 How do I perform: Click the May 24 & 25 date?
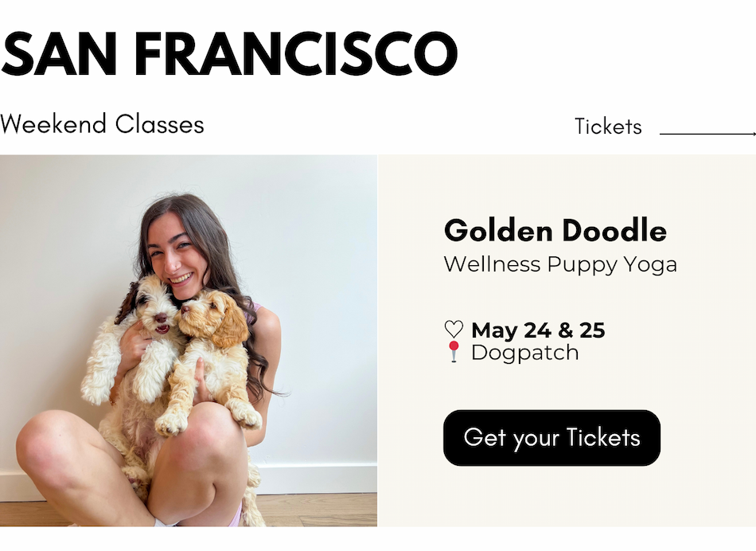pos(538,330)
